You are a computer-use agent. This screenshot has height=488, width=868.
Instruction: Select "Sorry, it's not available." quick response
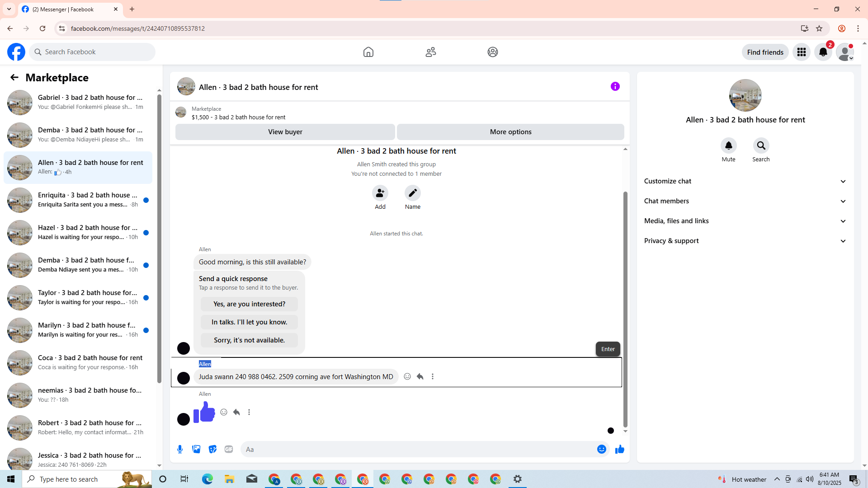(x=249, y=340)
